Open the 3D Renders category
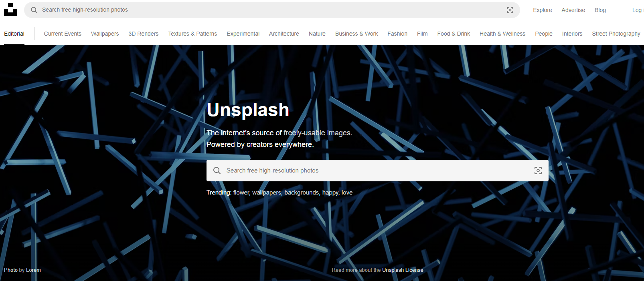Viewport: 644px width, 281px height. (144, 34)
